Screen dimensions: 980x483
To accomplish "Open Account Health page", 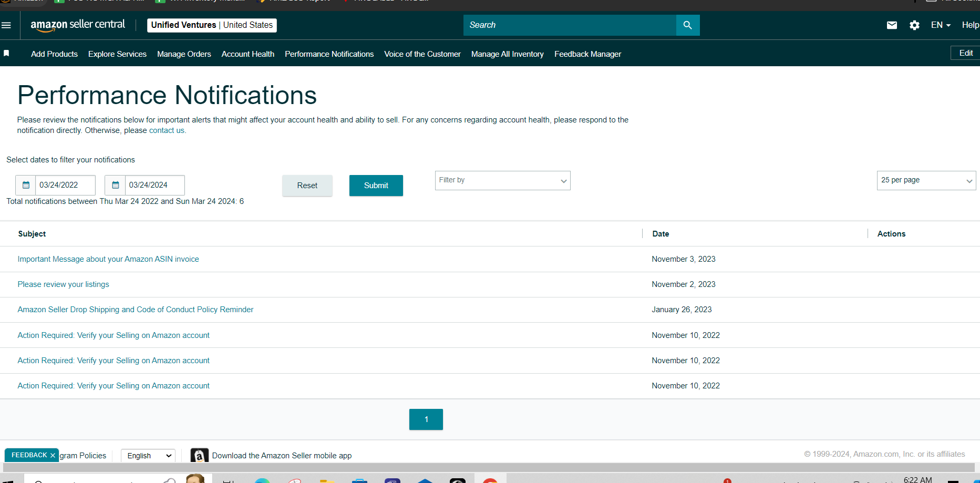I will (248, 54).
